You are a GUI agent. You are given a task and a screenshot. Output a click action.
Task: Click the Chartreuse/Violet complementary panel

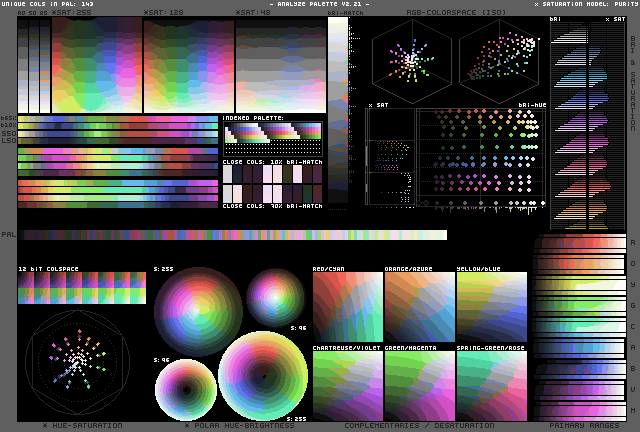coord(346,385)
